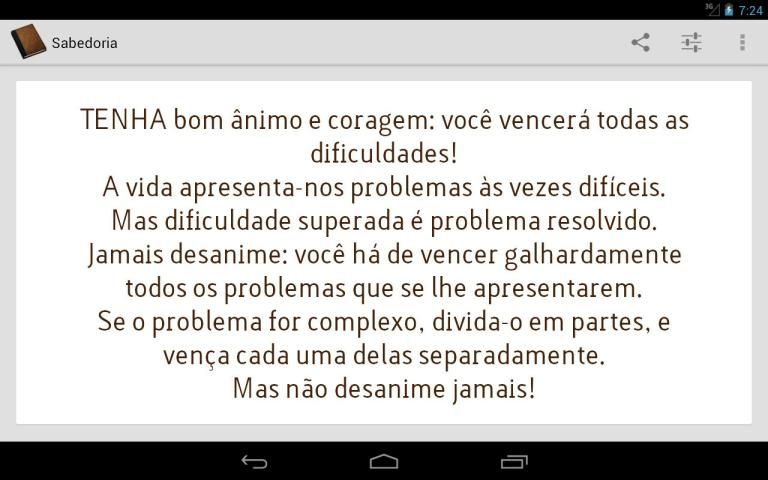Tap the line starting with TENHA
The width and height of the screenshot is (768, 480).
384,120
